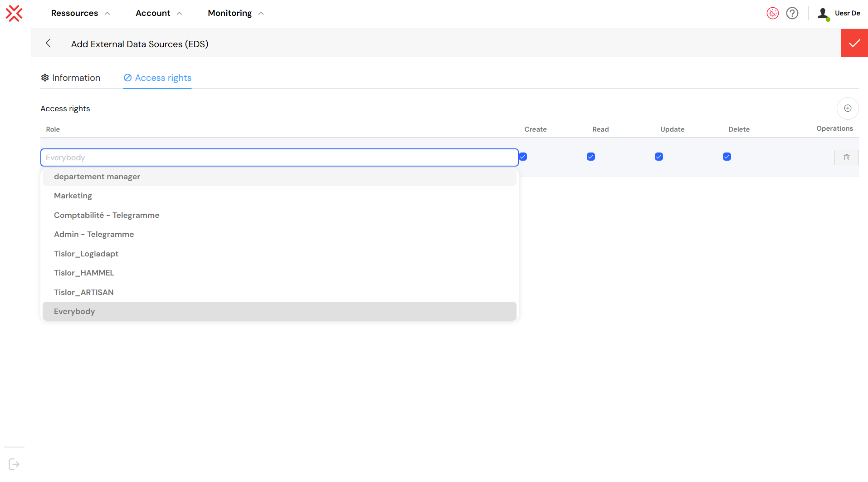Select the Access rights tab
Image resolution: width=868 pixels, height=482 pixels.
click(157, 78)
